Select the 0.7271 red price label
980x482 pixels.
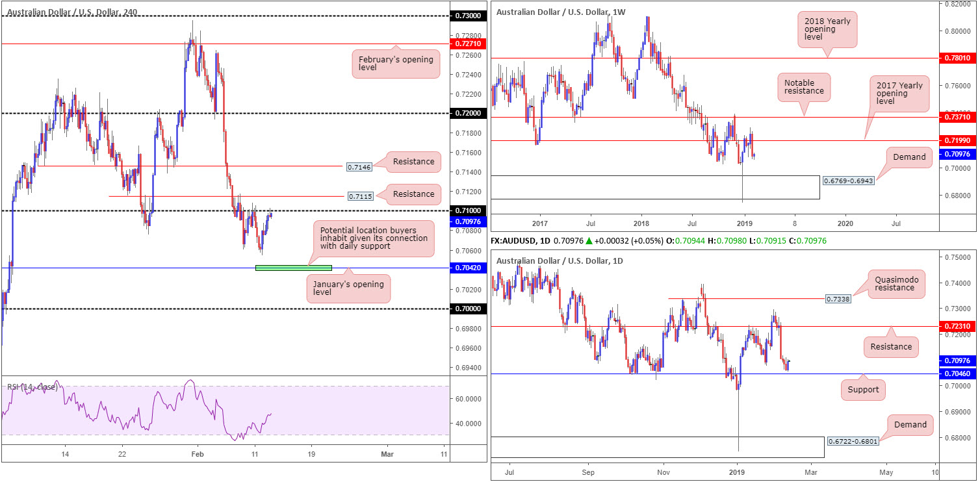467,44
